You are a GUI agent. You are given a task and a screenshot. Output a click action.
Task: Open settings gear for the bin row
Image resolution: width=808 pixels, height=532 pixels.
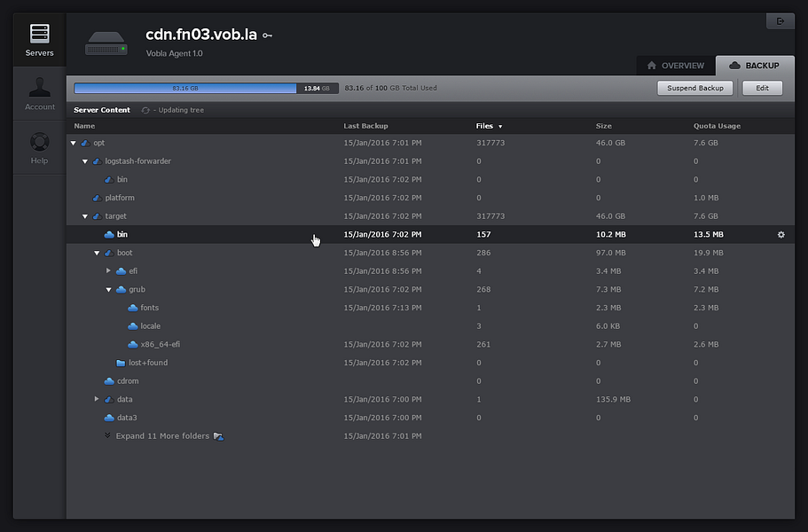click(781, 235)
